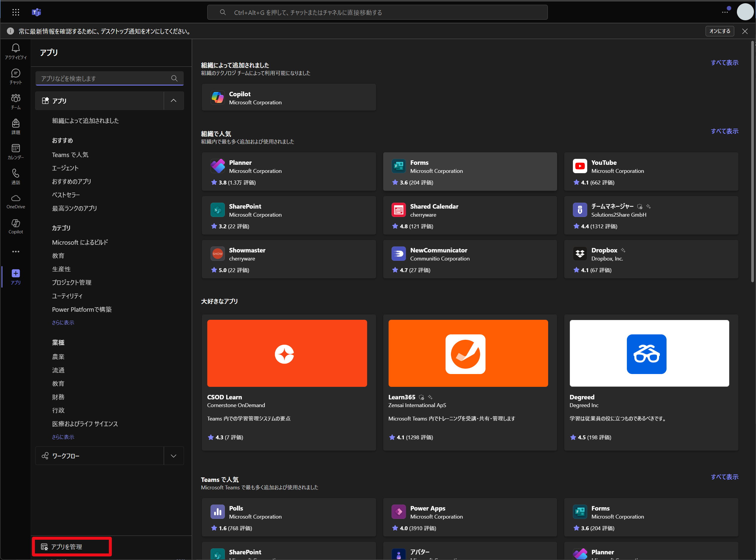The width and height of the screenshot is (756, 560).
Task: Select 医療およびライフ サイエンス industry
Action: pos(85,424)
